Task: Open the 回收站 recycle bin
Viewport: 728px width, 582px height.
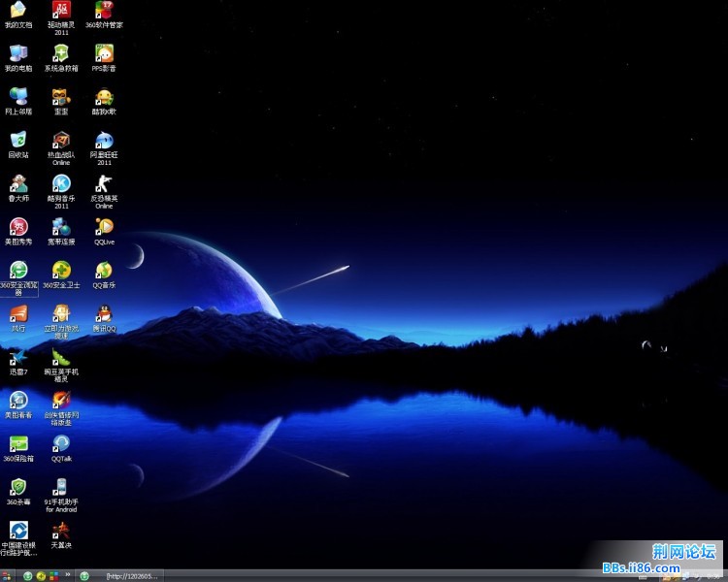Action: click(18, 140)
